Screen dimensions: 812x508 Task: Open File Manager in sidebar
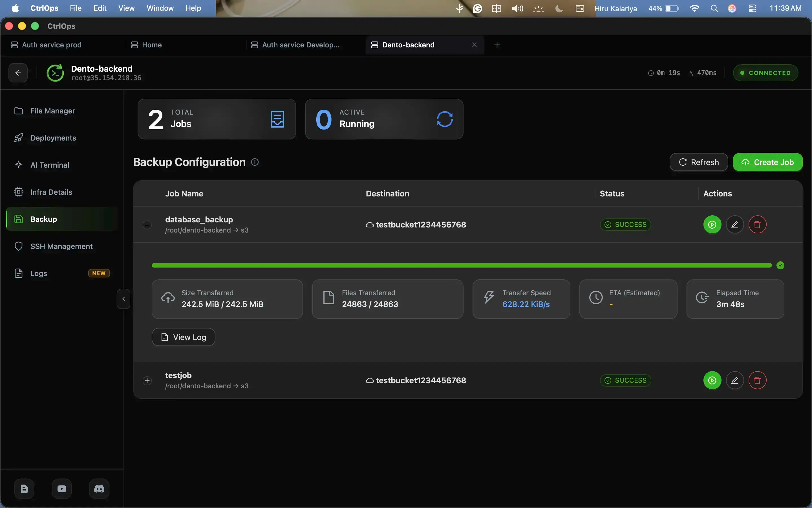(62, 111)
